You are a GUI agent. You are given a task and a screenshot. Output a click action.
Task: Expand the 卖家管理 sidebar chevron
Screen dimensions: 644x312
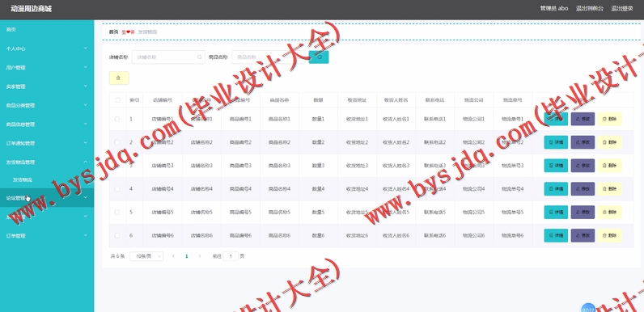point(86,86)
